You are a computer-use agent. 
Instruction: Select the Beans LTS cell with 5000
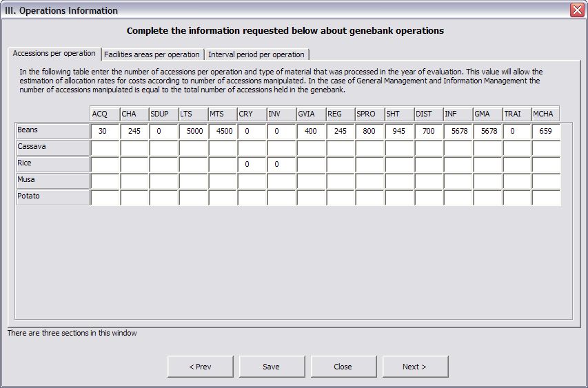pyautogui.click(x=193, y=131)
